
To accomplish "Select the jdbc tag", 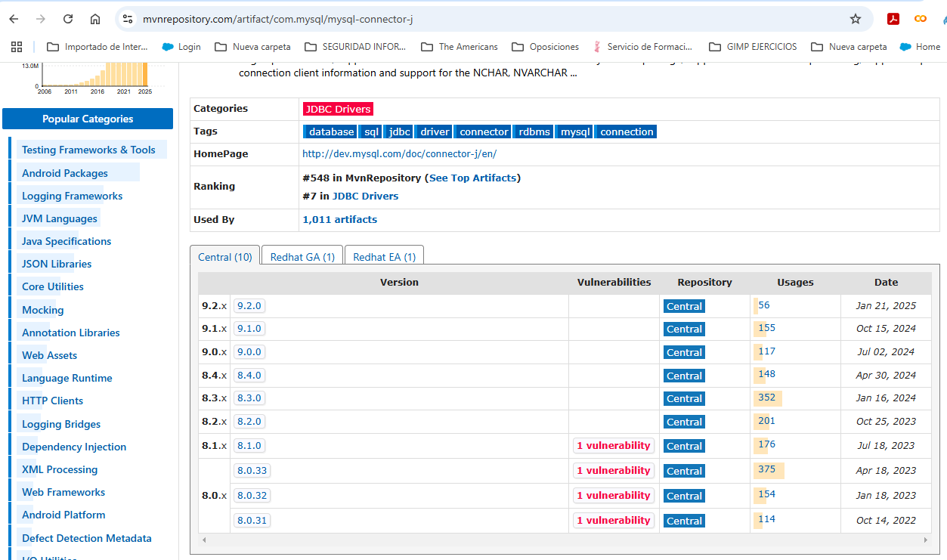I will pos(399,131).
